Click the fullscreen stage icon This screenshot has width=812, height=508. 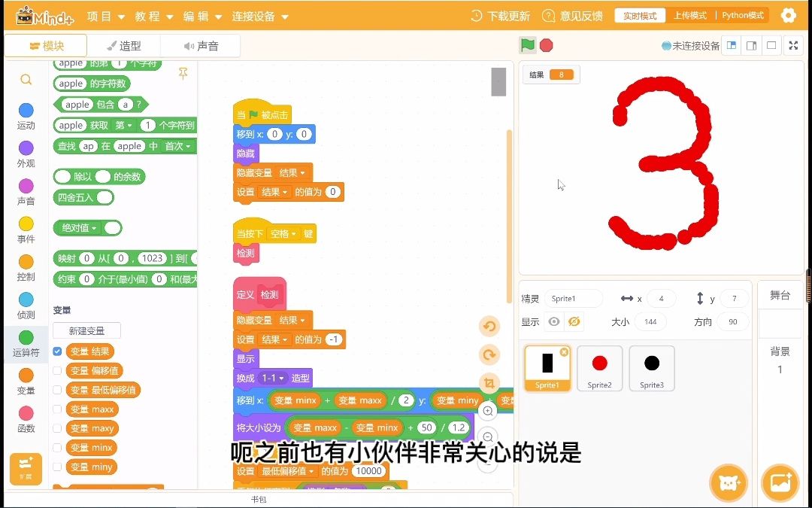792,45
